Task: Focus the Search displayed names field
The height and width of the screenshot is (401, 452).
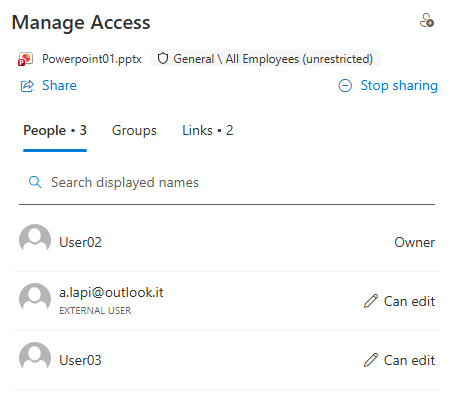Action: point(227,183)
